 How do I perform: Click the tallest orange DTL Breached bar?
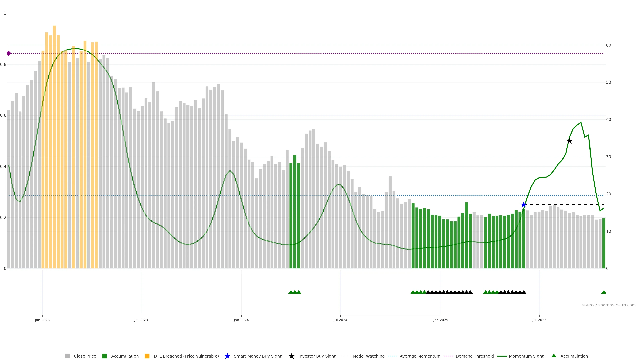point(54,125)
